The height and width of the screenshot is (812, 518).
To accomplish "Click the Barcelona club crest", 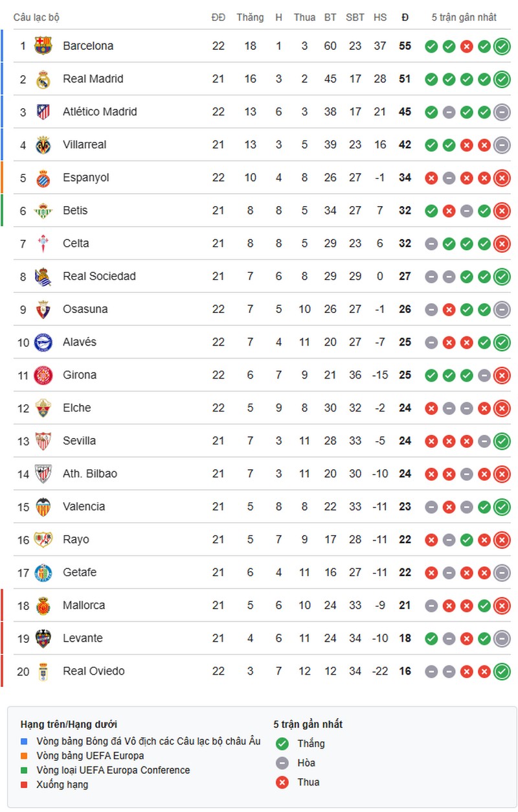I will click(43, 46).
